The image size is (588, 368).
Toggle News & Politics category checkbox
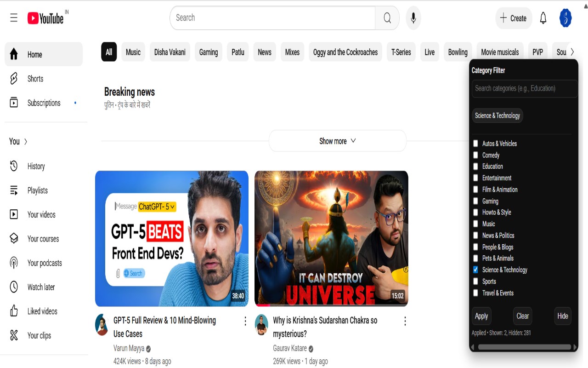tap(475, 235)
